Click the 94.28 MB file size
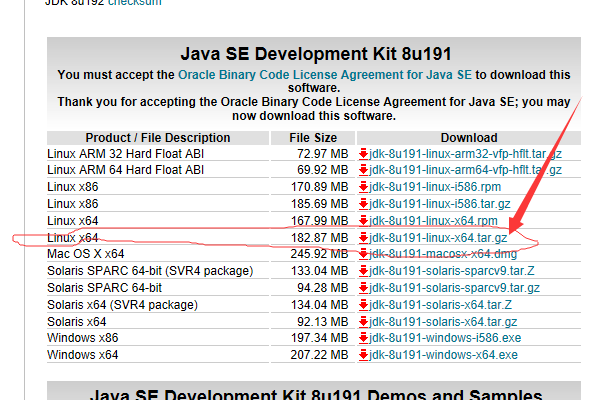This screenshot has height=400, width=601. [323, 288]
